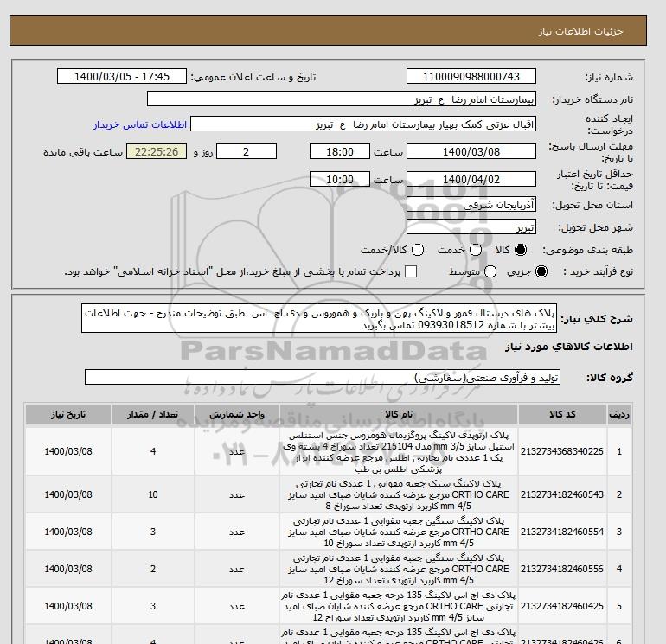Click product code 2132734182460425

562,606
